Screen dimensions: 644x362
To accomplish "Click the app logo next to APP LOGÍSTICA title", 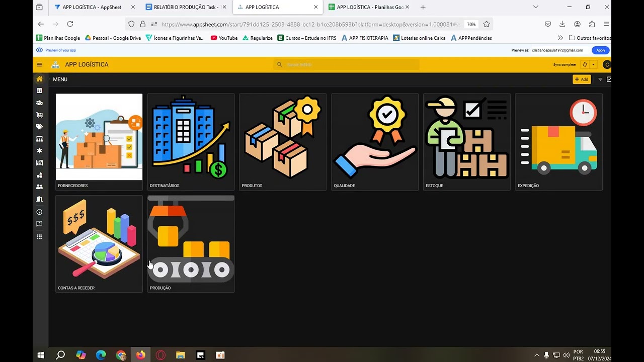I will tap(55, 64).
